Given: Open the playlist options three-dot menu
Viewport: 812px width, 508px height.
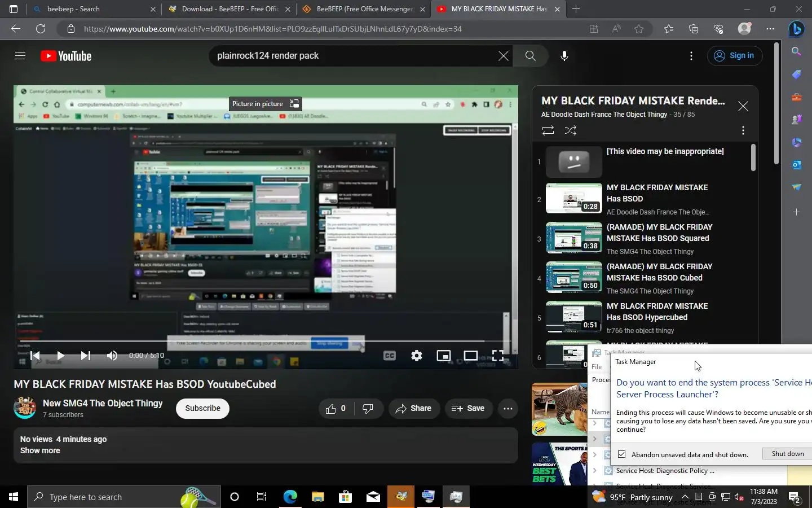Looking at the screenshot, I should tap(743, 130).
